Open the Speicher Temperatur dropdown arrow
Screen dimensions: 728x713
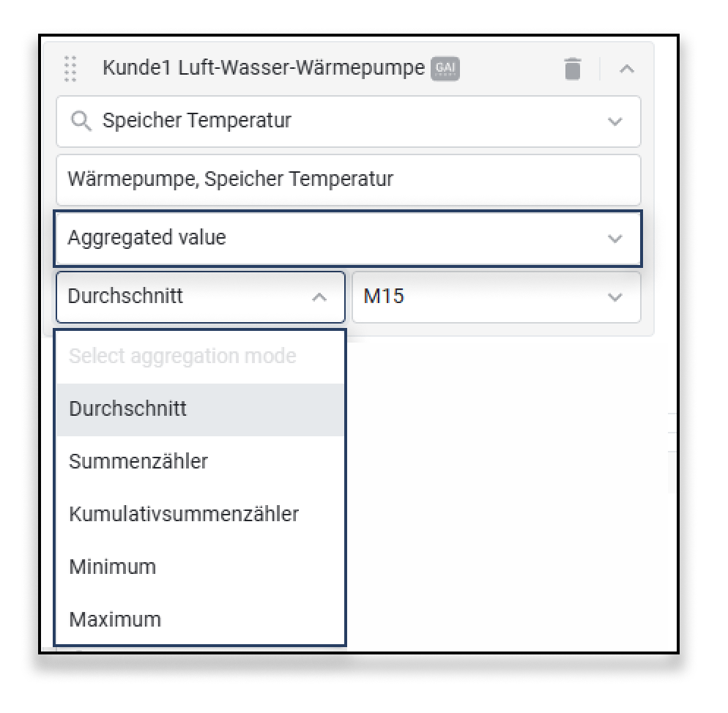(615, 122)
